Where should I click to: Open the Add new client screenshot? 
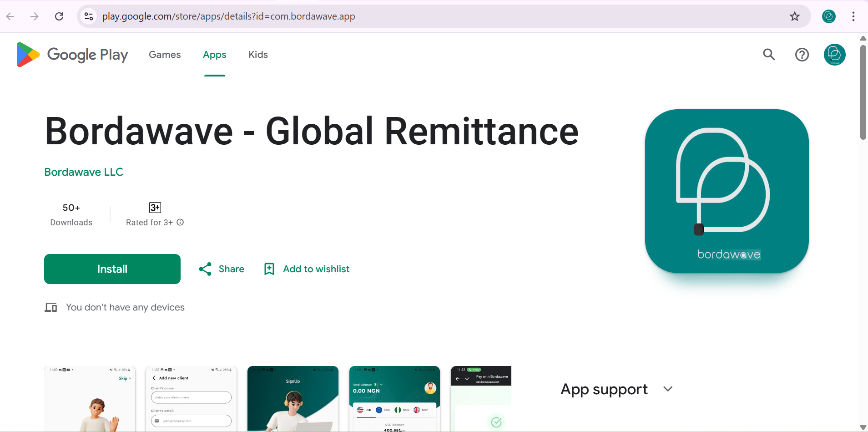(x=191, y=399)
